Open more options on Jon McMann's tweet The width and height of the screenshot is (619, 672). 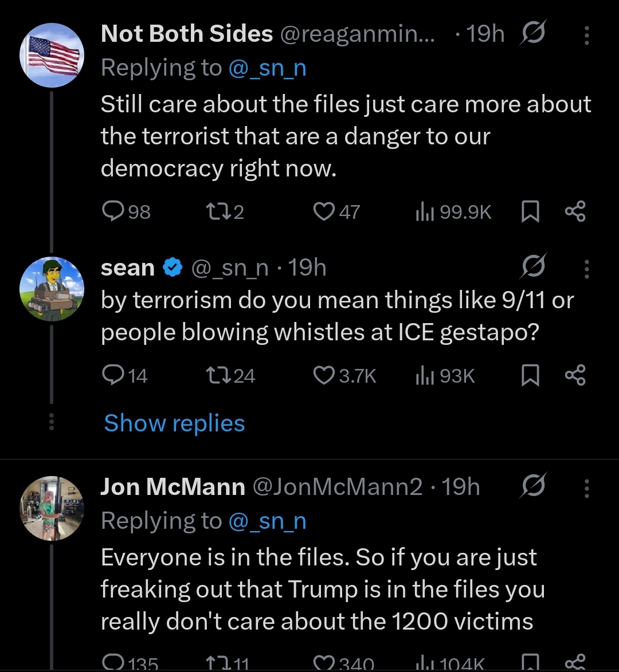[586, 488]
